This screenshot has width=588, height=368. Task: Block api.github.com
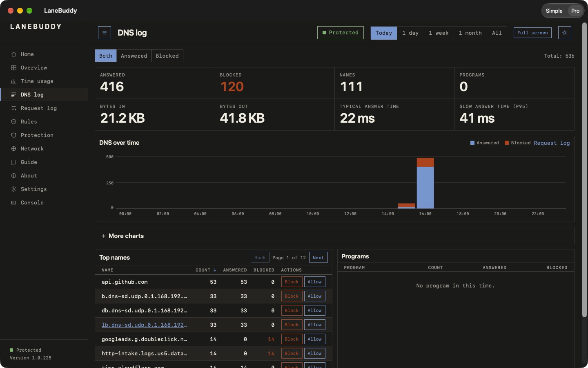292,282
